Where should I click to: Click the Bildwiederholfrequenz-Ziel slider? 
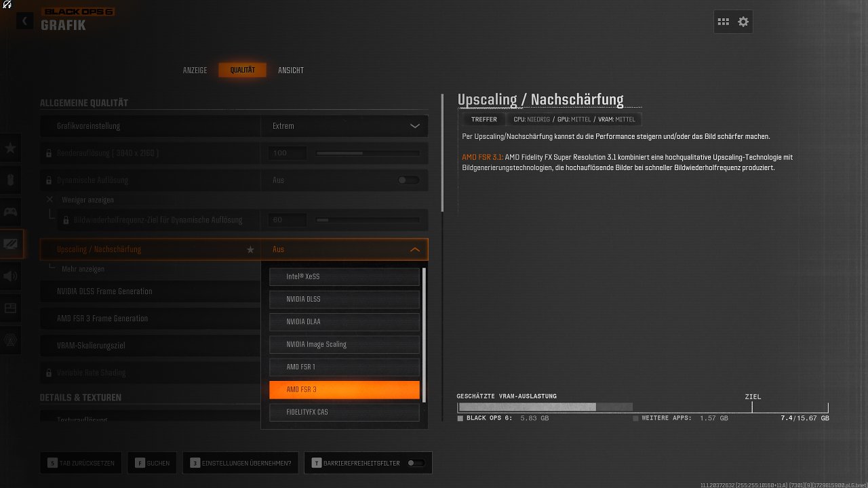(x=368, y=220)
